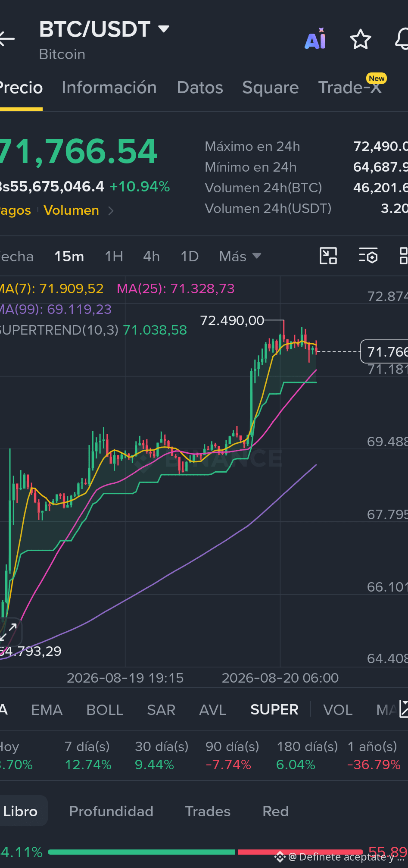The width and height of the screenshot is (408, 868).
Task: Open the Square tab
Action: tap(271, 88)
